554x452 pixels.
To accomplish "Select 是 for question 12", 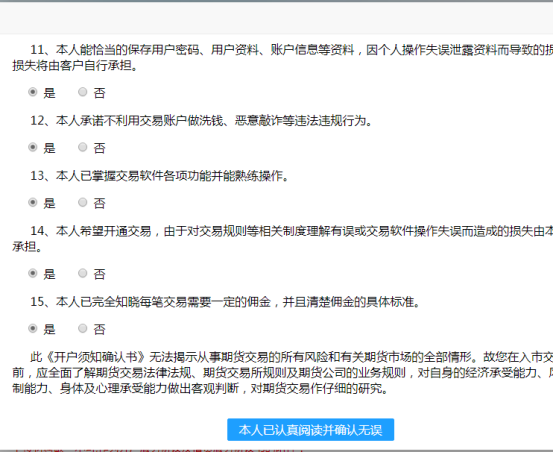I will click(33, 147).
